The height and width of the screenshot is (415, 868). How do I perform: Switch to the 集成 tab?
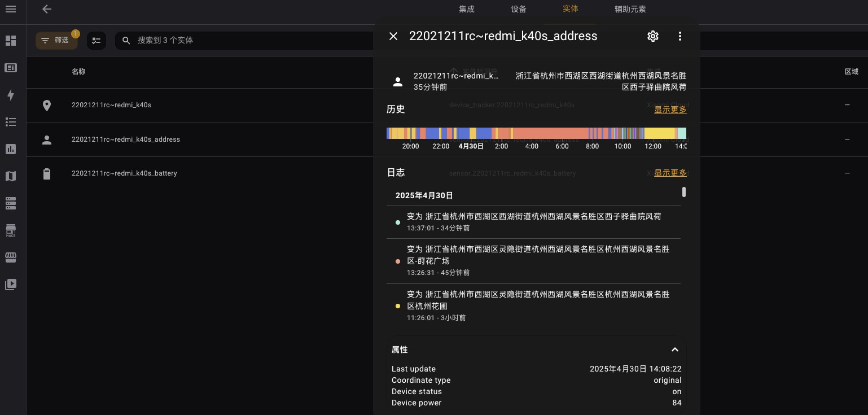click(x=467, y=9)
